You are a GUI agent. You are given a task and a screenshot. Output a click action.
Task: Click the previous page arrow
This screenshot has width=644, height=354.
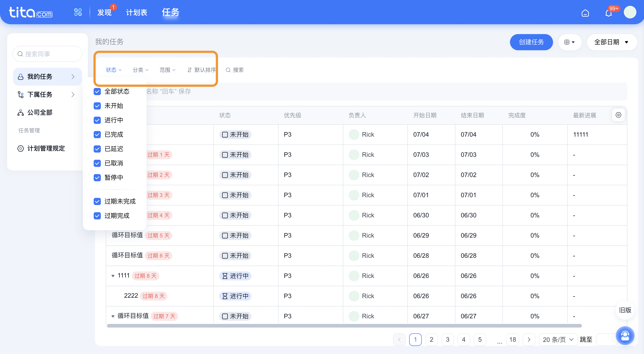[399, 339]
